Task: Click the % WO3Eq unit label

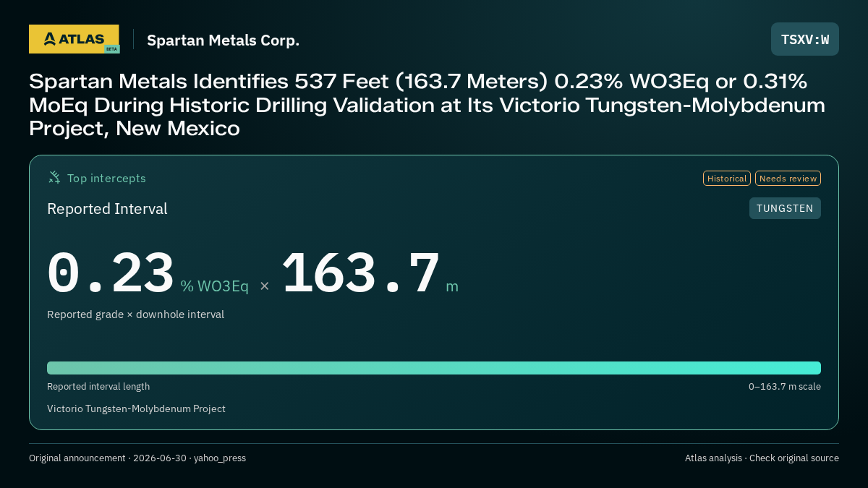Action: click(214, 286)
